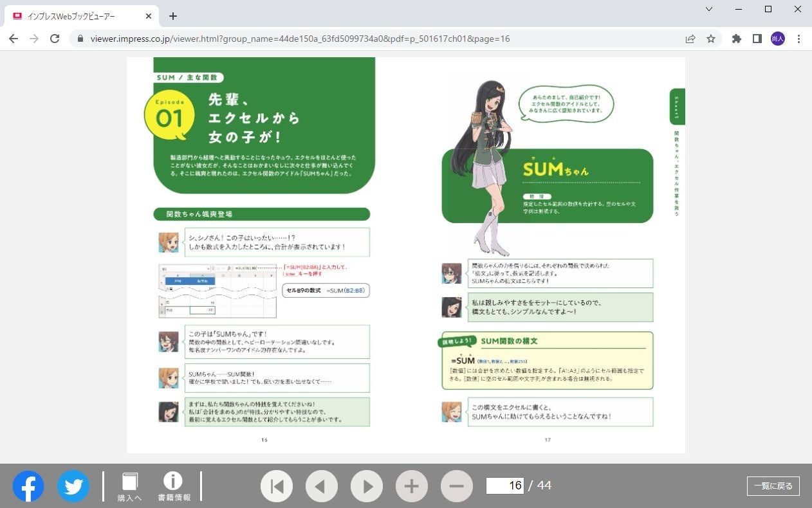This screenshot has height=508, width=812.
Task: Click the browser Forward arrow
Action: pos(34,39)
